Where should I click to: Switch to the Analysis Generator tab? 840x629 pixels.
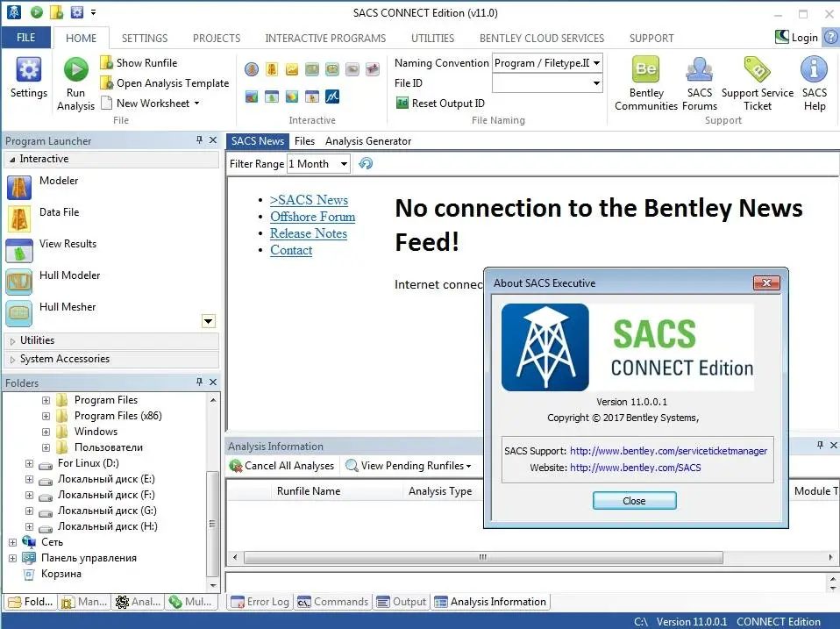click(x=368, y=141)
